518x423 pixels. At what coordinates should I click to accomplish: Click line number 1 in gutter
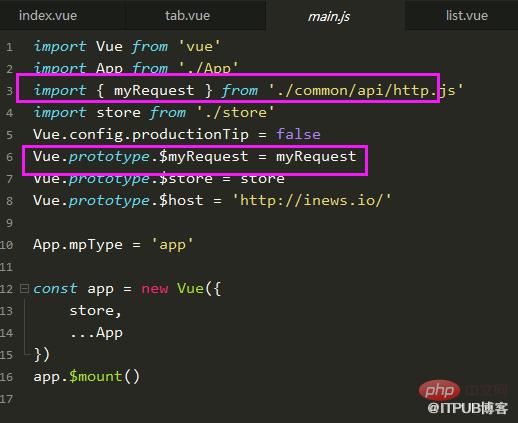9,47
